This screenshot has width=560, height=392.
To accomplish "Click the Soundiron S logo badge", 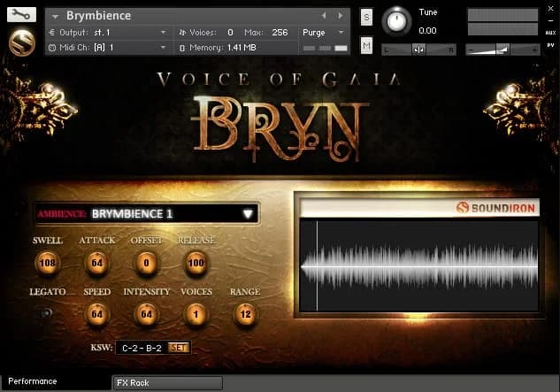I will [x=22, y=43].
